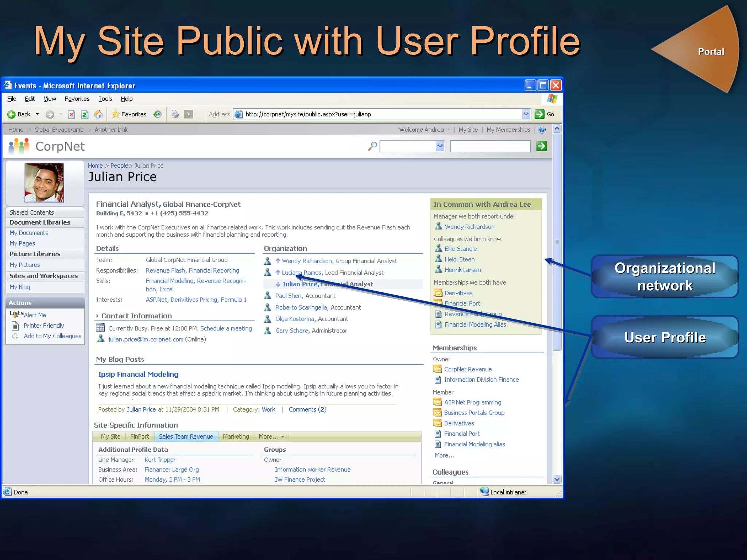Click the person icon beside Wendy Richardson in Organization
Viewport: 747px width, 560px height.
[x=267, y=261]
